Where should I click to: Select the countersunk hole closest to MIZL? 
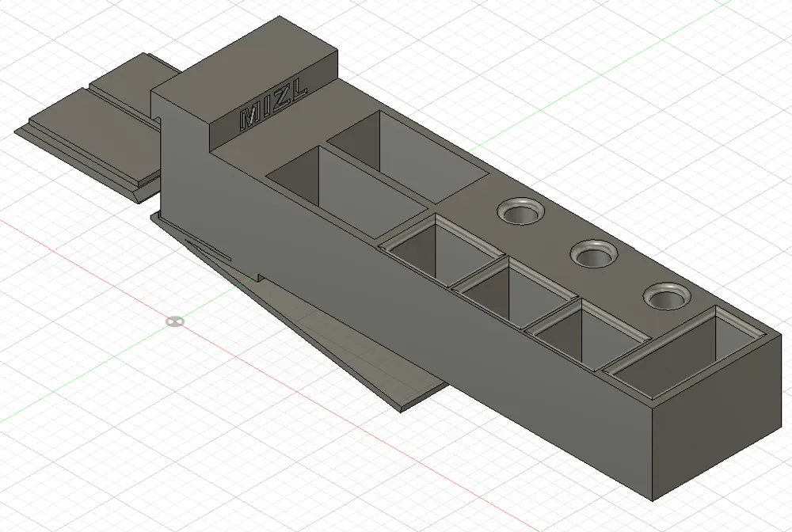point(520,210)
